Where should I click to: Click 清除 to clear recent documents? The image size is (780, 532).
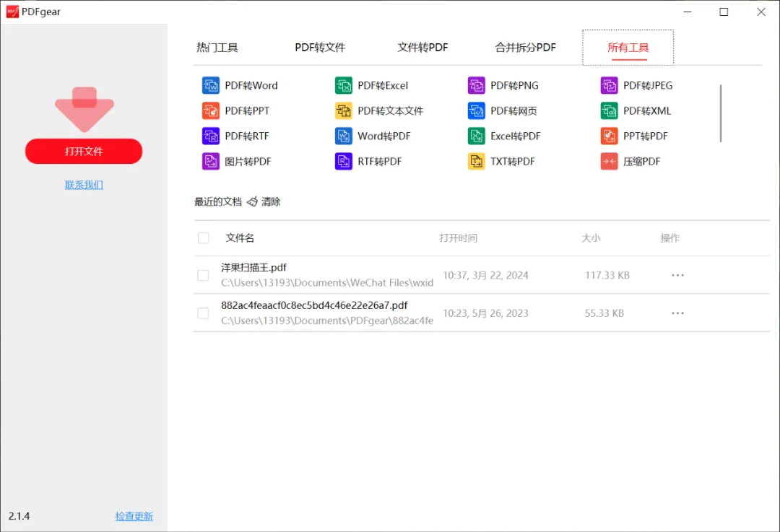271,201
